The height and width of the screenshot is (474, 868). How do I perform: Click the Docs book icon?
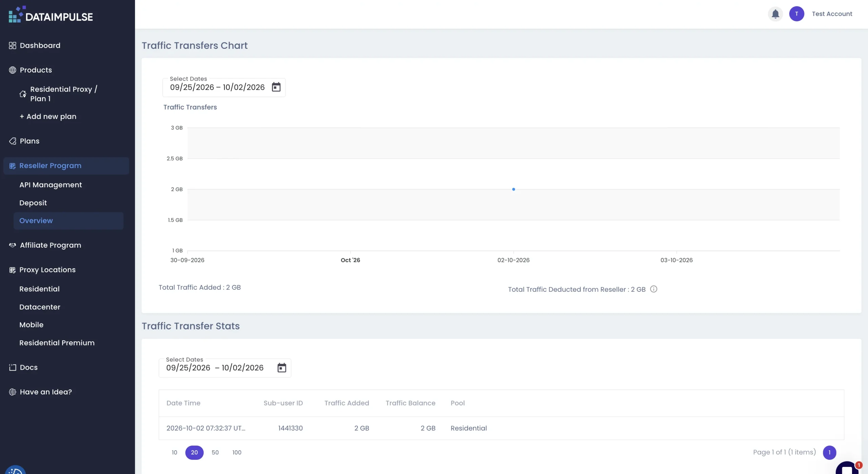[13, 367]
